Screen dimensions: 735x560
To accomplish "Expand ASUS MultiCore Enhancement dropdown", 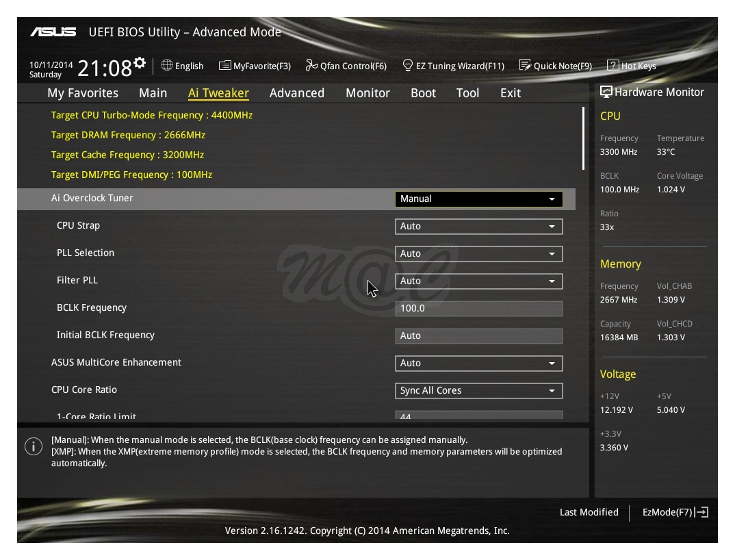I will tap(478, 364).
